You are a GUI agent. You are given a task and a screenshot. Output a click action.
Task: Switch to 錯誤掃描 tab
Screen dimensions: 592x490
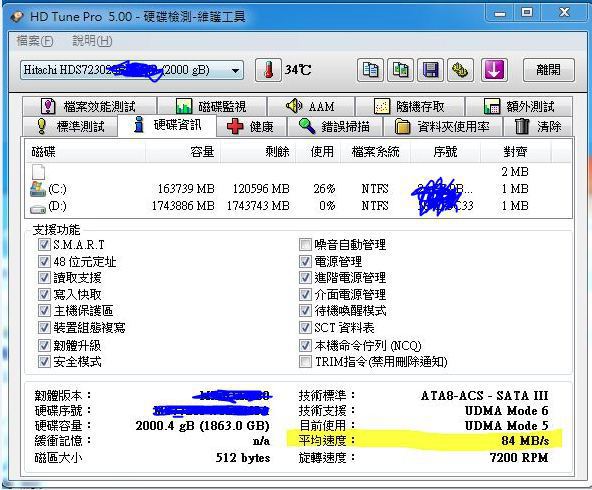click(335, 126)
